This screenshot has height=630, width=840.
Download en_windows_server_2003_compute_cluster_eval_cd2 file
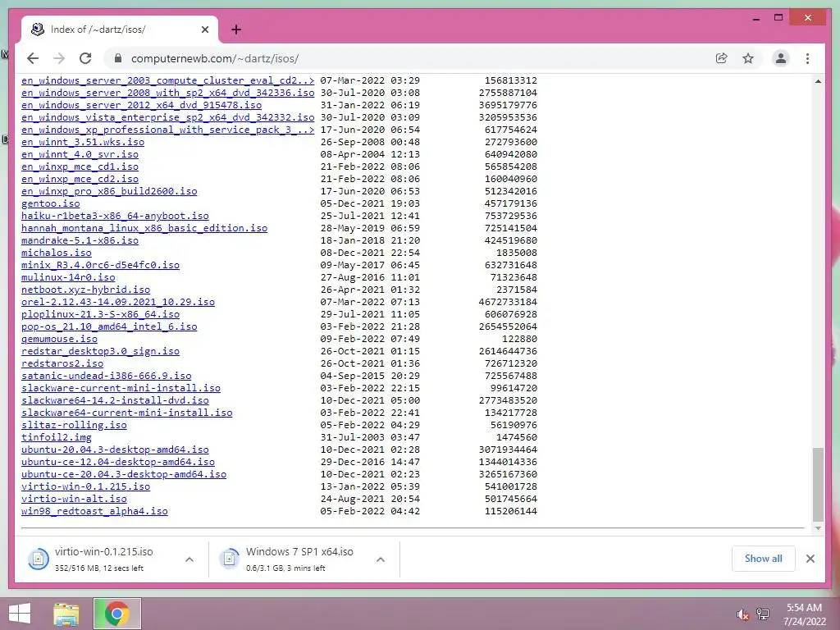tap(167, 80)
